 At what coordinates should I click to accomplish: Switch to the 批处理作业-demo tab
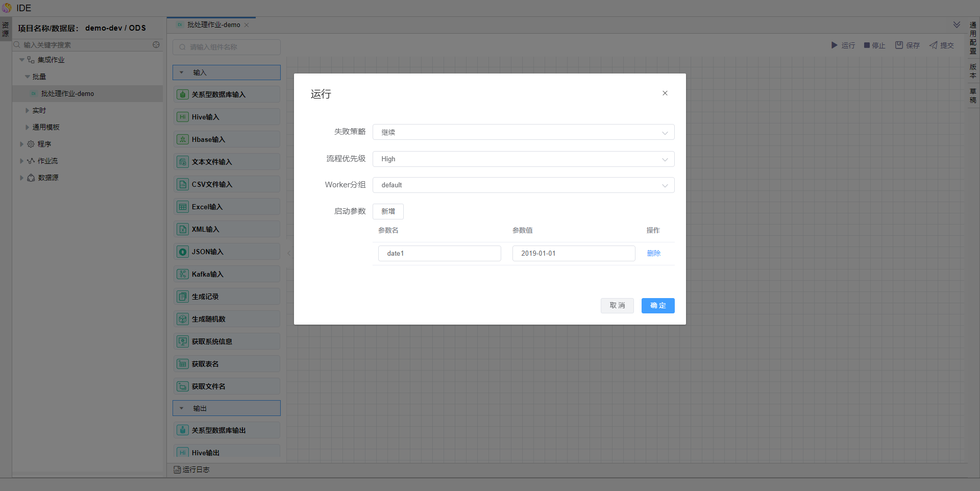tap(213, 25)
